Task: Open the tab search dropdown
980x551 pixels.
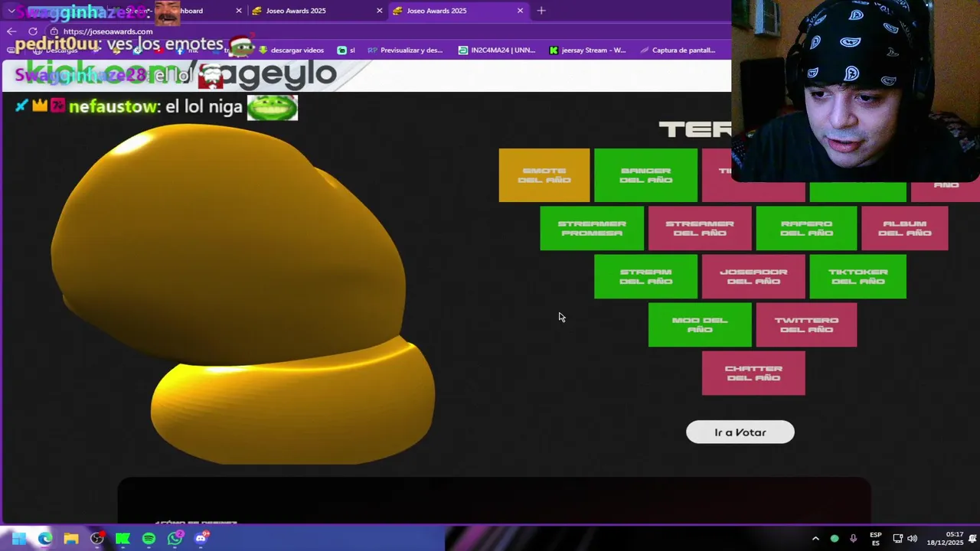Action: point(11,11)
